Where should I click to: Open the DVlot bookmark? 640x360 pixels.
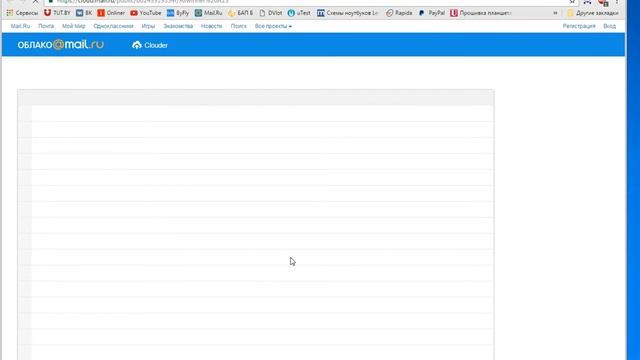click(x=271, y=13)
